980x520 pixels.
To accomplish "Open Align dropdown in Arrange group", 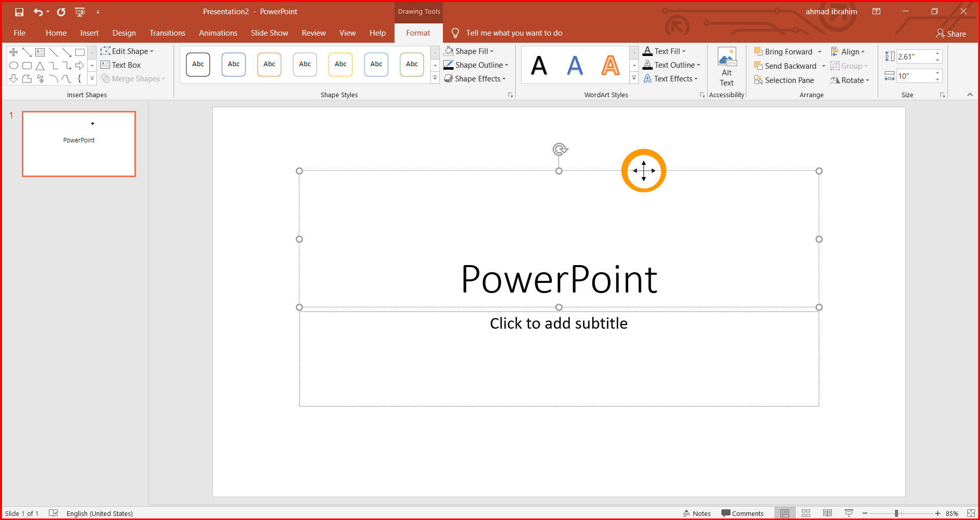I will 848,52.
